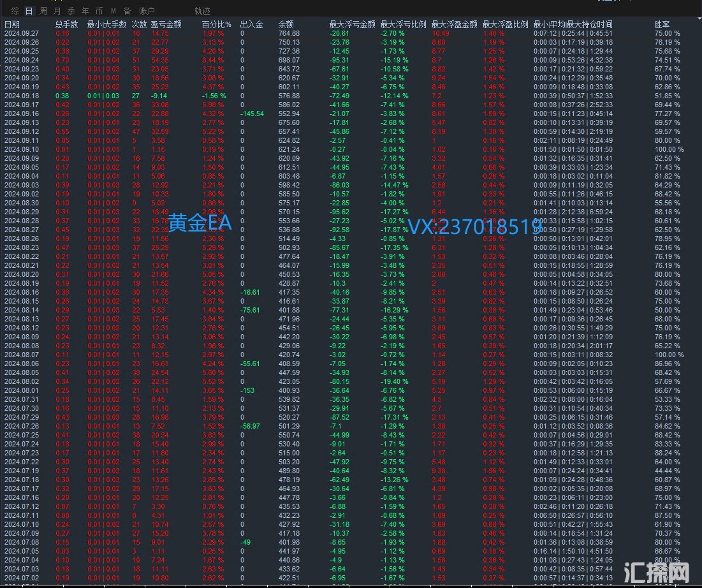This screenshot has height=588, width=702.
Task: Open the 账户 account tab
Action: (x=147, y=11)
